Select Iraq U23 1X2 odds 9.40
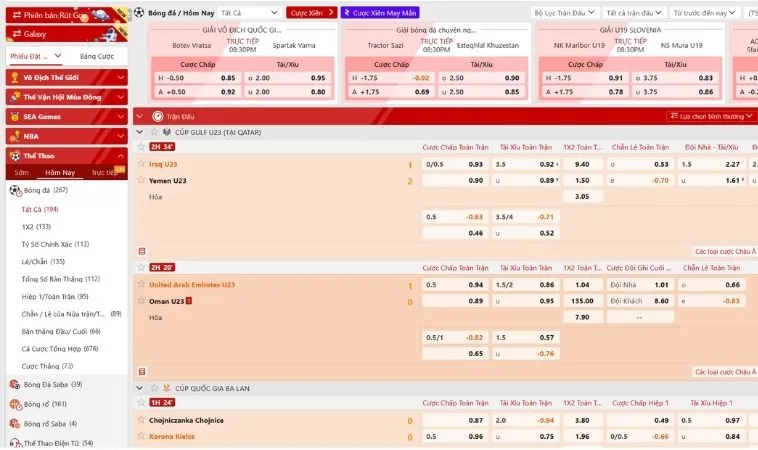The image size is (758, 450). click(583, 164)
